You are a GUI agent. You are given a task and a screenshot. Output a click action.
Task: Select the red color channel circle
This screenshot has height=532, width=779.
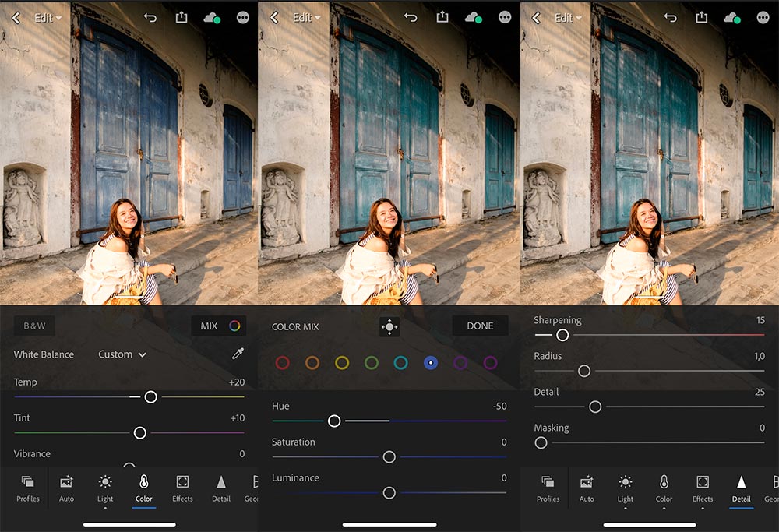click(283, 363)
